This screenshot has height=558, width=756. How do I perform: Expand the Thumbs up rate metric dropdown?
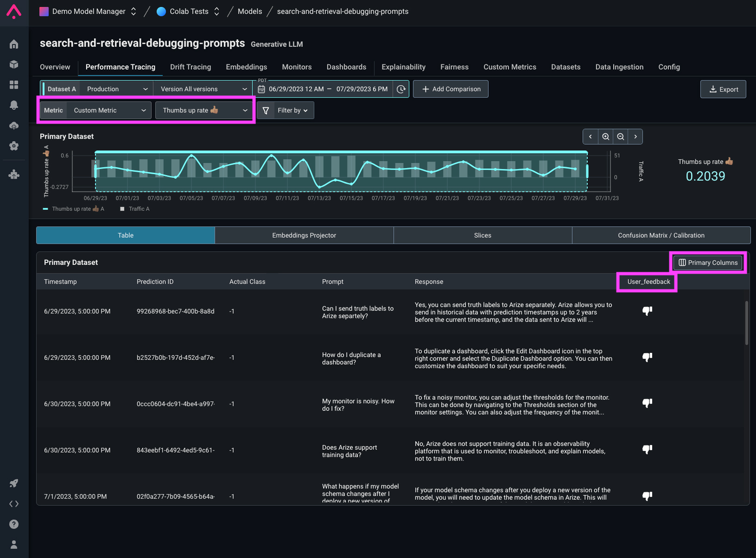(204, 110)
